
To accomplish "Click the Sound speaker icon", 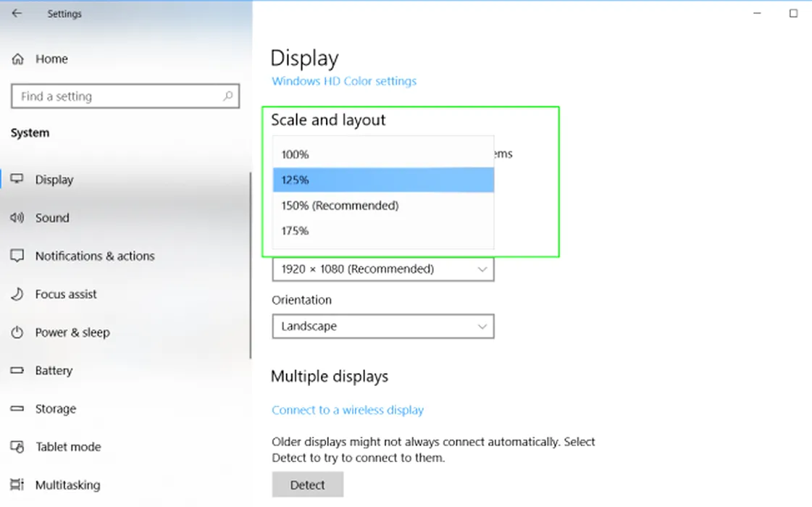I will 17,217.
